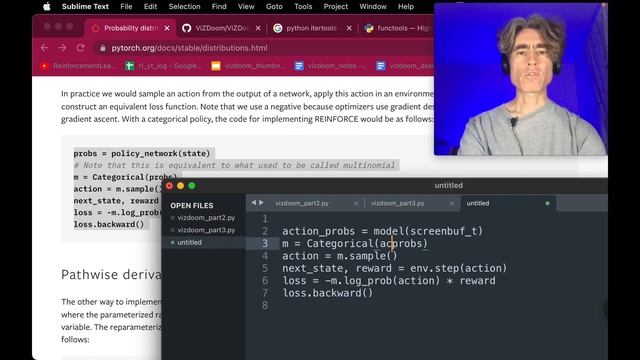Click 'm = Categorical(' line in editor
Image resolution: width=640 pixels, height=360 pixels.
(x=355, y=243)
